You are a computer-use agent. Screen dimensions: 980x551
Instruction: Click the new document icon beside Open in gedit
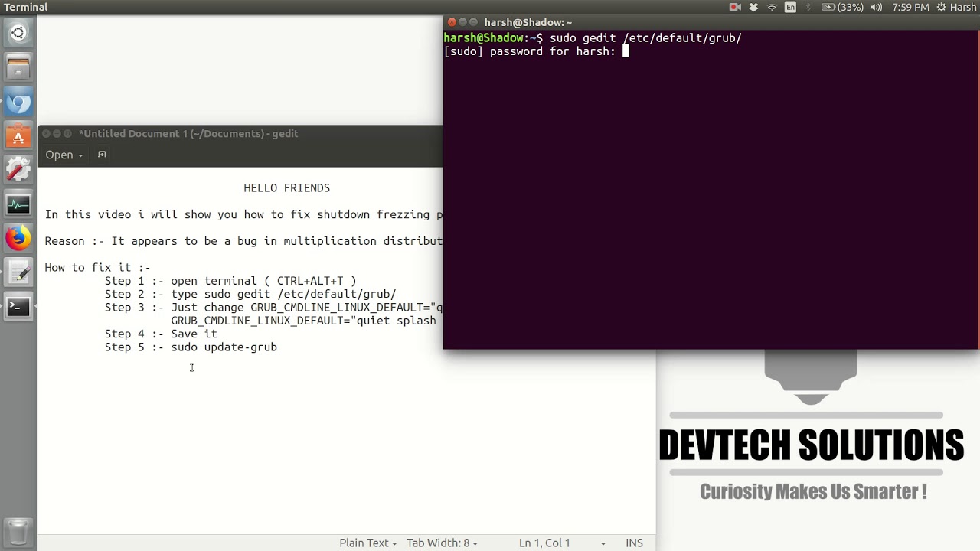pos(102,155)
